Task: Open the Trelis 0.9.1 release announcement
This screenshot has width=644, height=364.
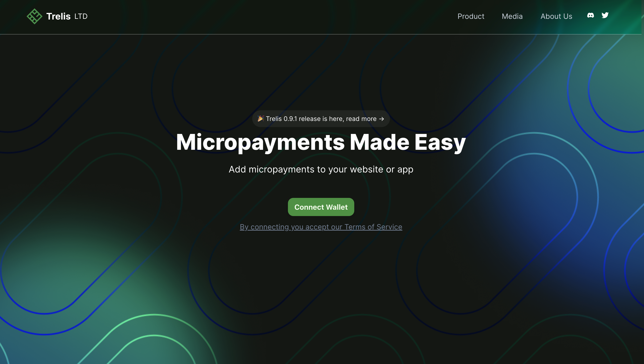Action: (321, 119)
